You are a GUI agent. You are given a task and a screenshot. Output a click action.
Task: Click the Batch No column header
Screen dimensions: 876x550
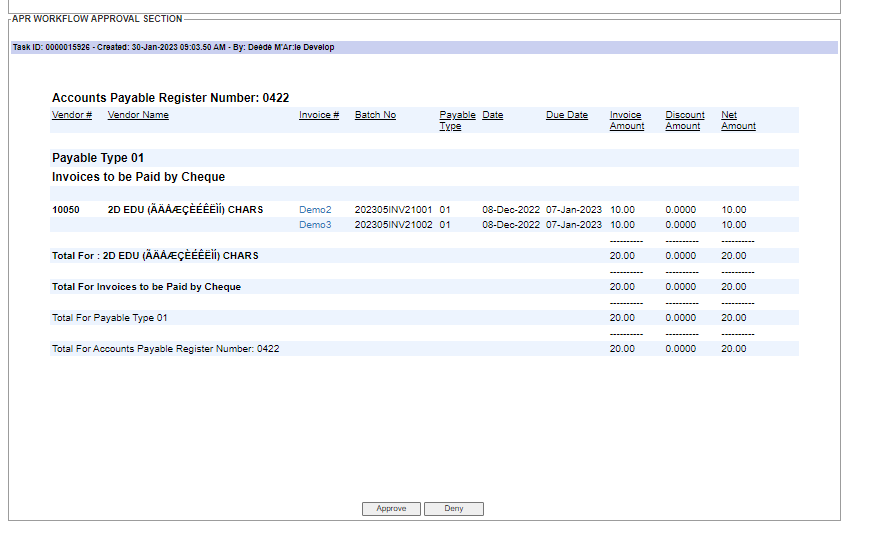click(375, 115)
